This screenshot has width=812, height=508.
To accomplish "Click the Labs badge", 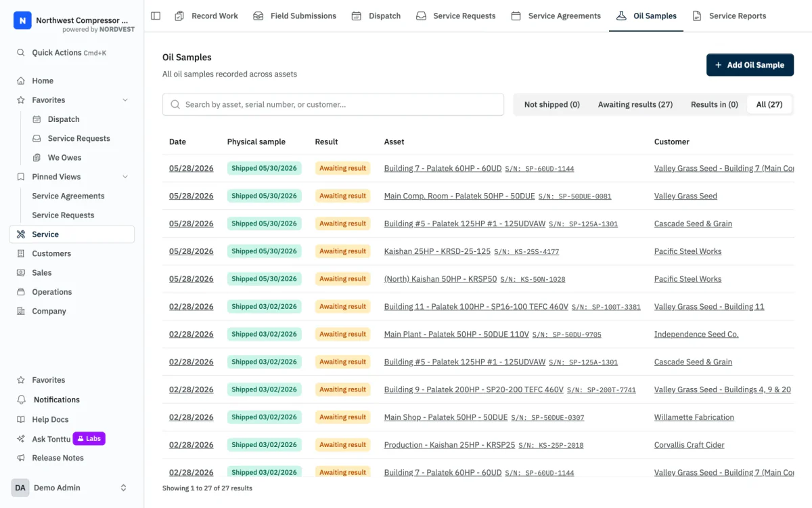I will (x=89, y=439).
